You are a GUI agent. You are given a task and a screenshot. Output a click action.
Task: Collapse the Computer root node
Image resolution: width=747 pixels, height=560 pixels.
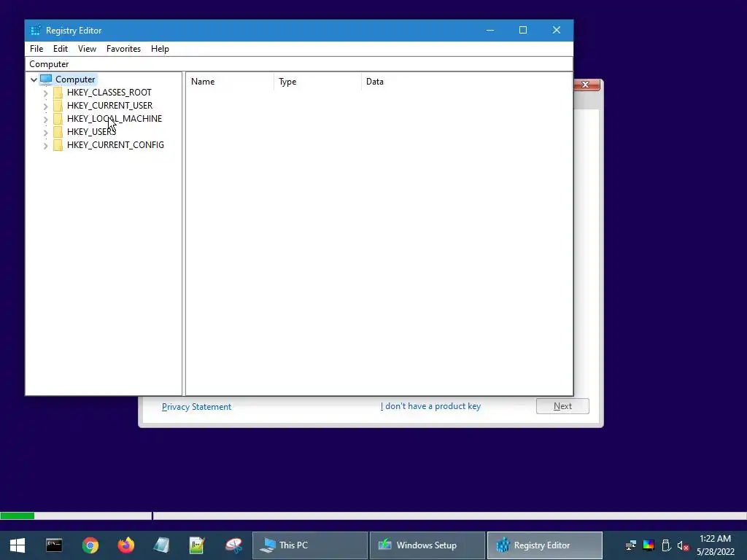click(x=34, y=79)
